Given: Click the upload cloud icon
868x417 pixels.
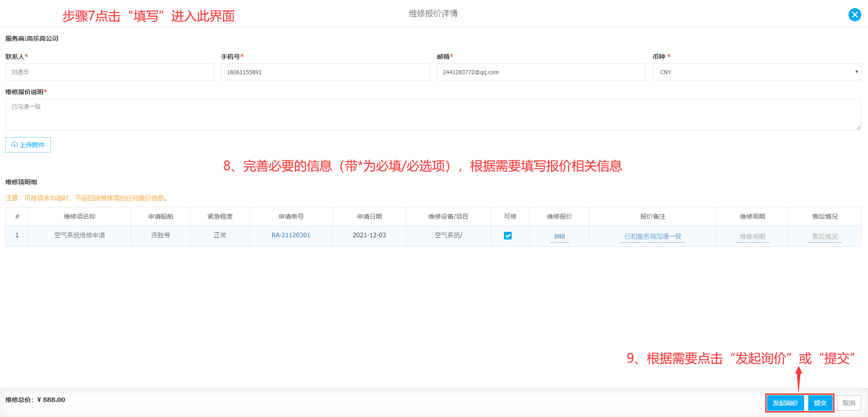Looking at the screenshot, I should pos(14,145).
